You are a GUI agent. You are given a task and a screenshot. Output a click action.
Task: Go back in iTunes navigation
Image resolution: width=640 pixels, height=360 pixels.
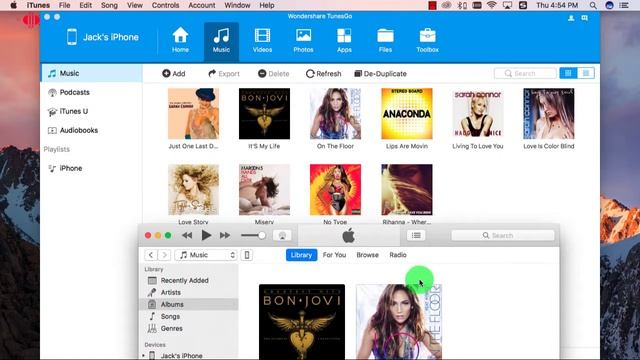(151, 255)
